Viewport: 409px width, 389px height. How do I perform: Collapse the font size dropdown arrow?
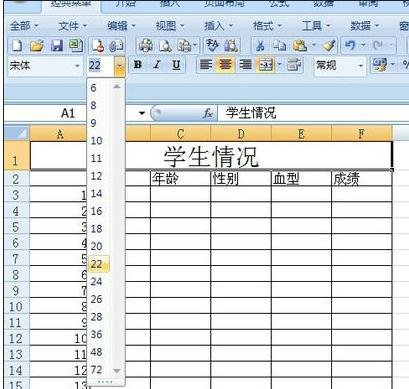(x=120, y=66)
